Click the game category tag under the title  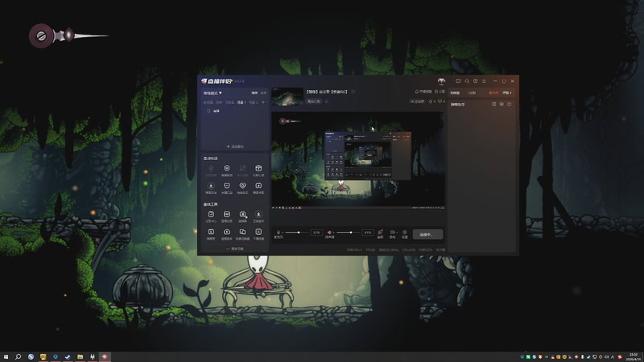[314, 101]
